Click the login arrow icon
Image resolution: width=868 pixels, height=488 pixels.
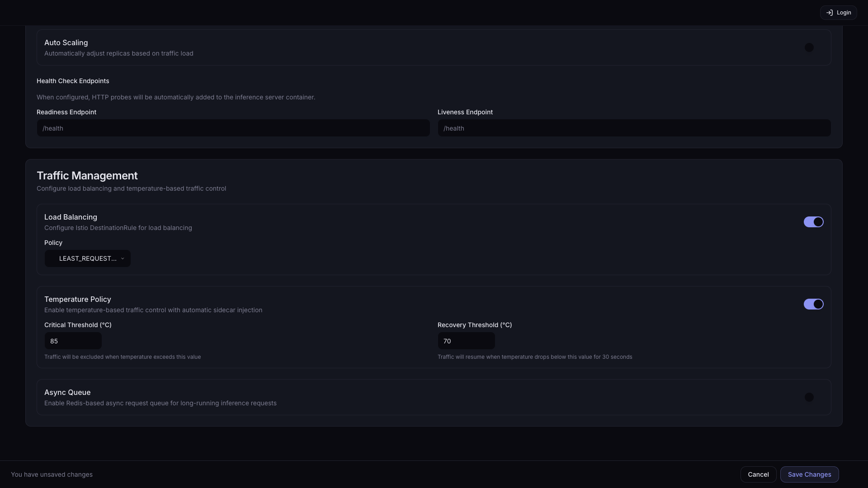coord(830,13)
